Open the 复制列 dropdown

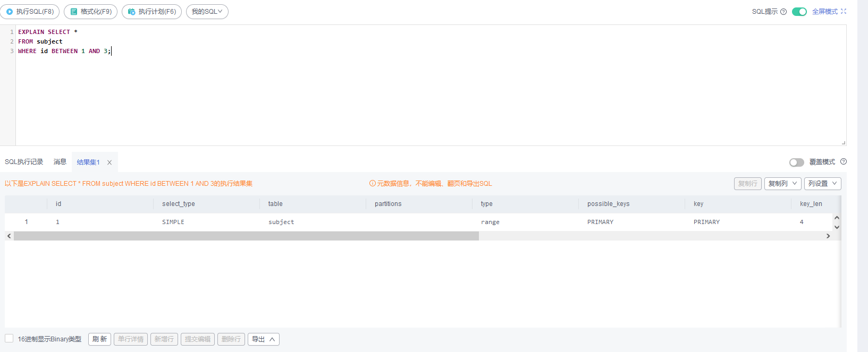[x=783, y=184]
